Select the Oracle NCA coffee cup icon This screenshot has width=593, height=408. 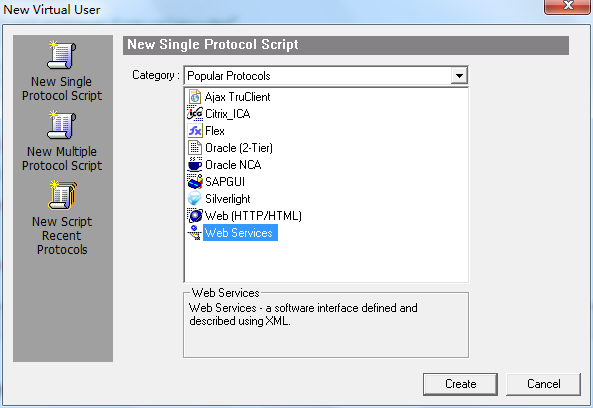pos(195,165)
